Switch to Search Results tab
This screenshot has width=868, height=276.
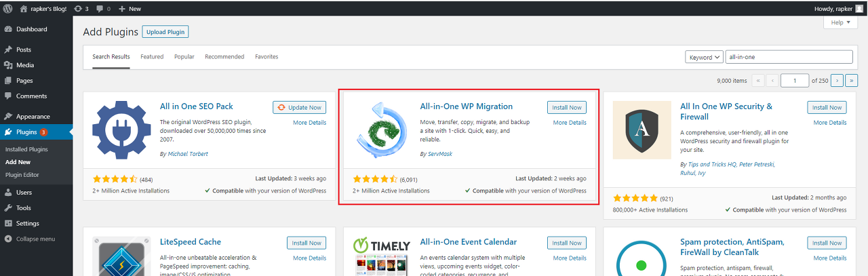point(111,57)
